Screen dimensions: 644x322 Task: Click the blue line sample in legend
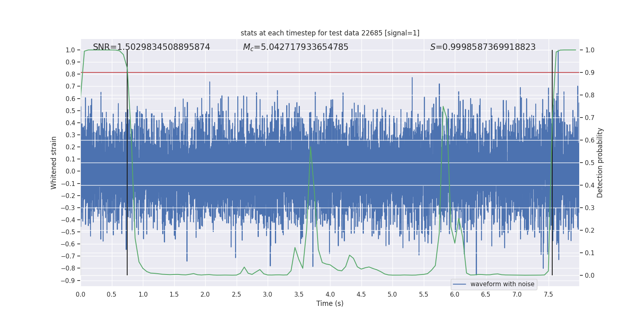tap(459, 284)
